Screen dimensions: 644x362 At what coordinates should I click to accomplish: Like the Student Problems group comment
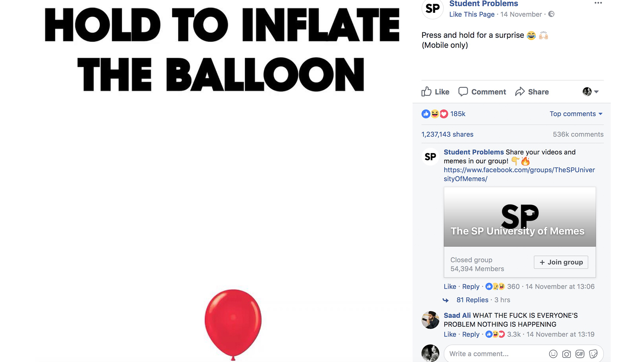[x=450, y=287]
